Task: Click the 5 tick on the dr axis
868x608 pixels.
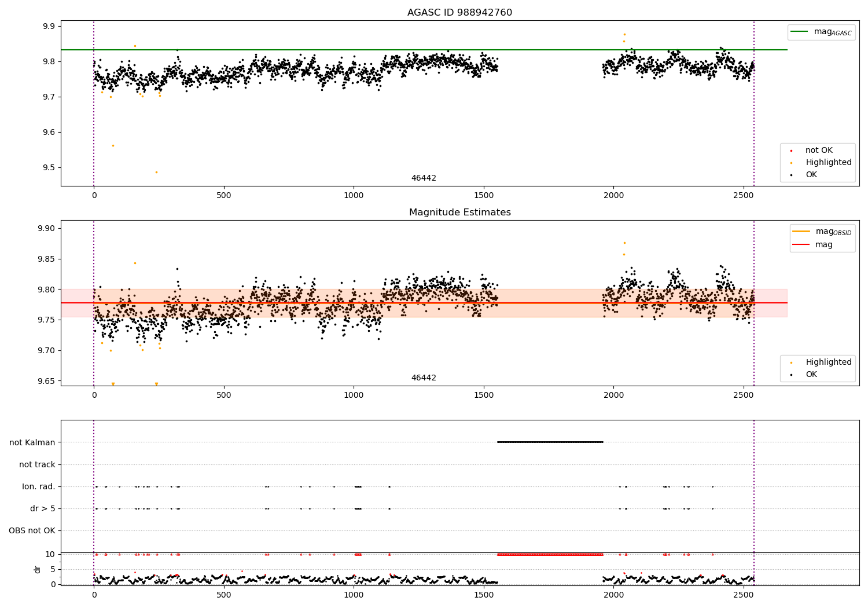Action: [53, 570]
